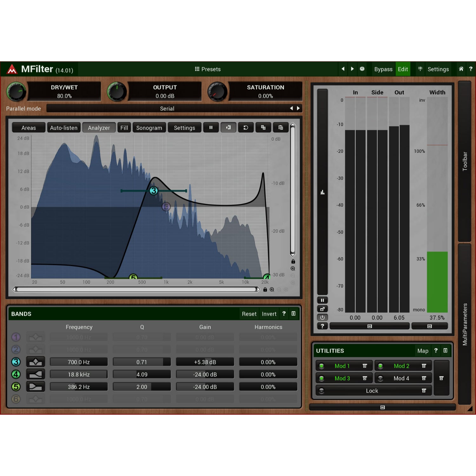476x476 pixels.
Task: Load previous preset with left arrow
Action: click(343, 69)
